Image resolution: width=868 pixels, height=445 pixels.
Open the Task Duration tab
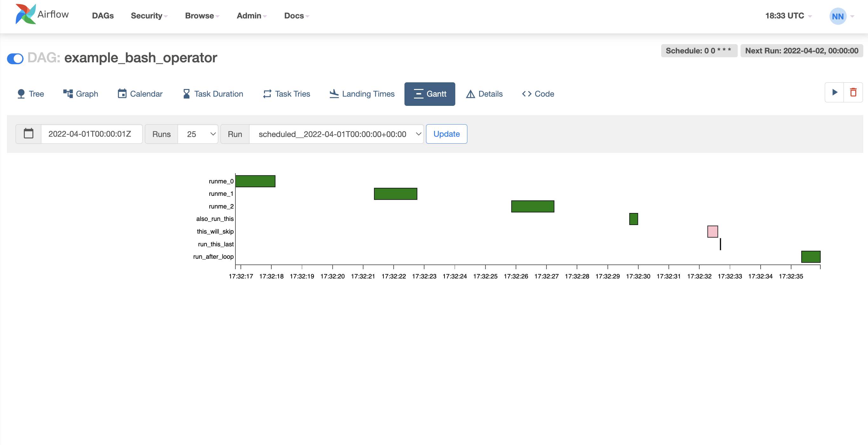(213, 94)
